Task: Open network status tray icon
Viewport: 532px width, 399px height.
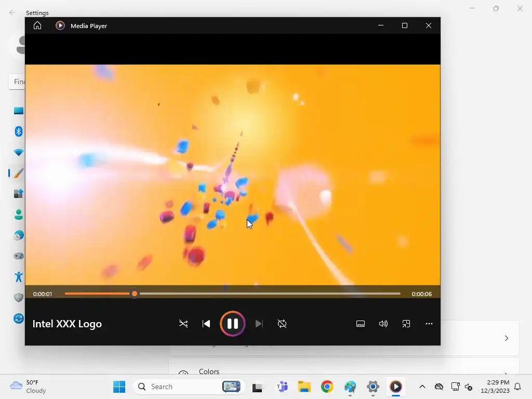Action: point(455,387)
